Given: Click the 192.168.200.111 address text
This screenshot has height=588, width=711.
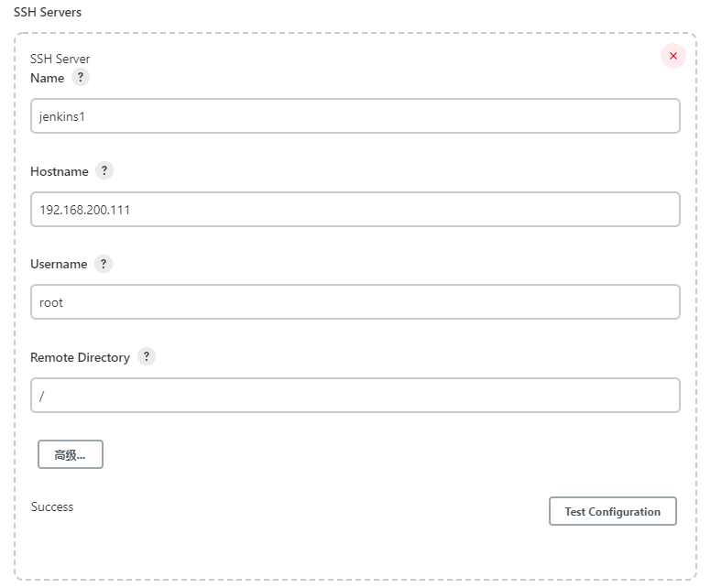Looking at the screenshot, I should pos(85,210).
